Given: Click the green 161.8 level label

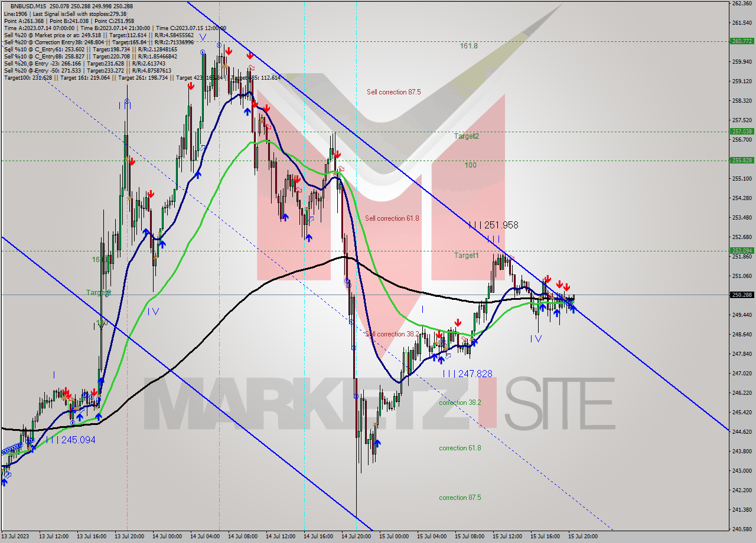Looking at the screenshot, I should coord(469,45).
